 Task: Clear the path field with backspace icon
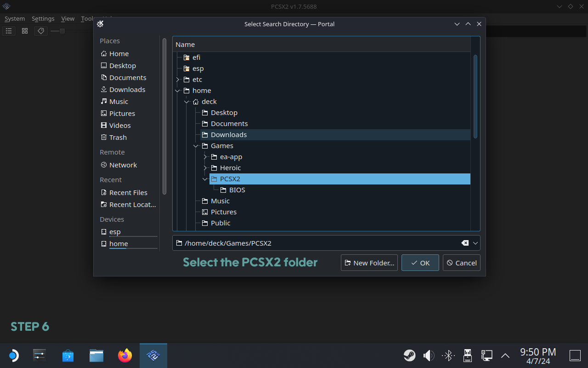(x=465, y=243)
